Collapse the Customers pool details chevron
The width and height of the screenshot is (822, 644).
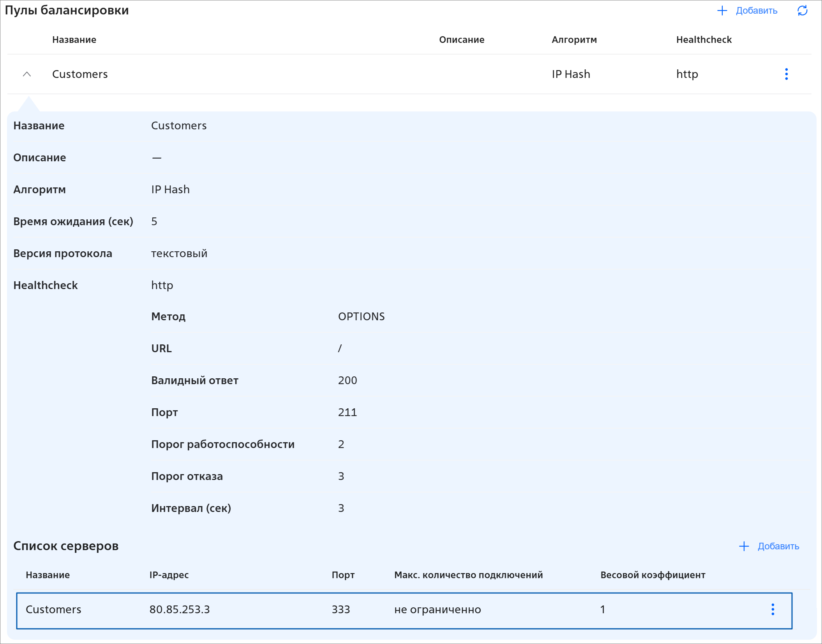(27, 74)
